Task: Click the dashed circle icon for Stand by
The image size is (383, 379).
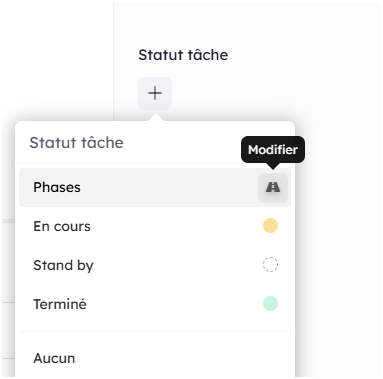Action: 270,265
